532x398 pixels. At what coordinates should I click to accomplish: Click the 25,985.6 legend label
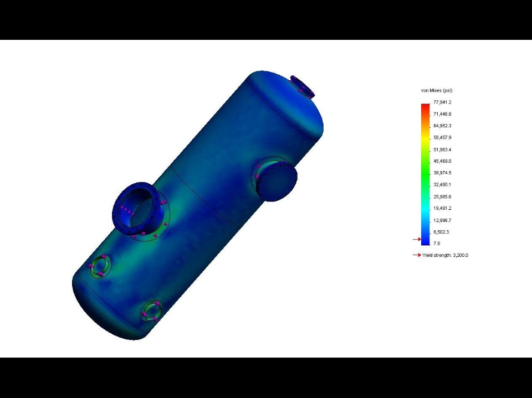point(442,197)
